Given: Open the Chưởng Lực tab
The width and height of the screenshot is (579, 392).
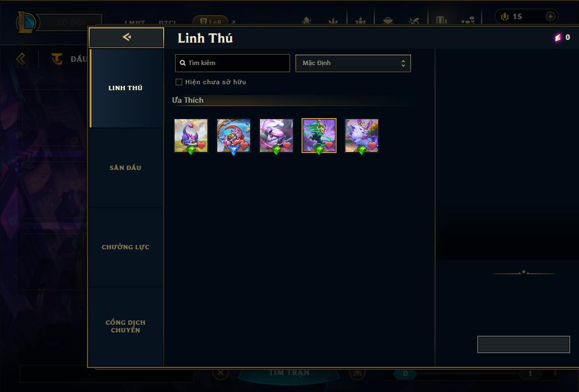Looking at the screenshot, I should click(126, 247).
